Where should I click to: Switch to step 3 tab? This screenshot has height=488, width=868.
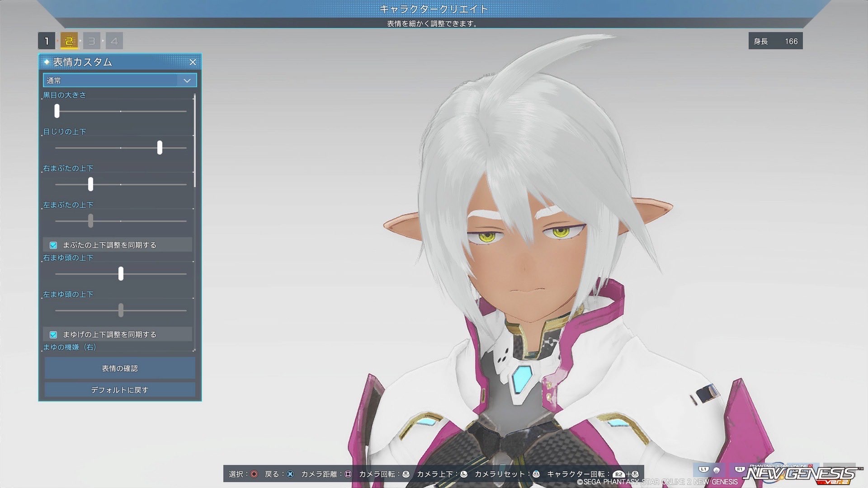click(x=92, y=41)
